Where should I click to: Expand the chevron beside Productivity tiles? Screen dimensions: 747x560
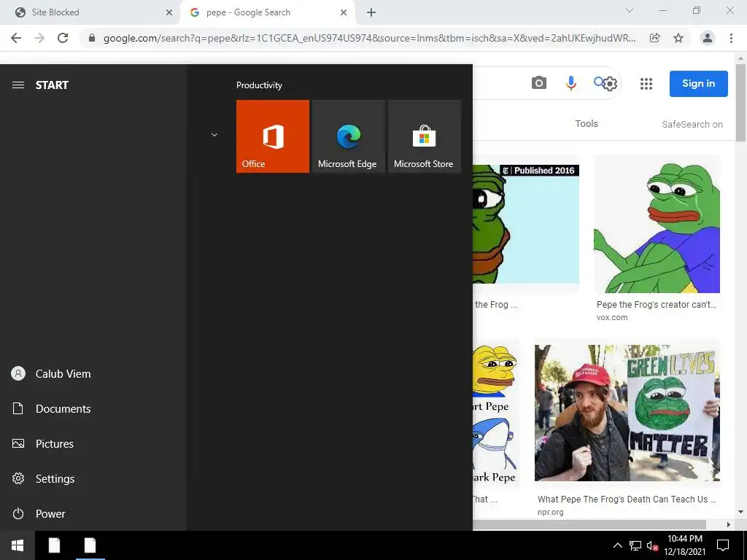[x=214, y=135]
